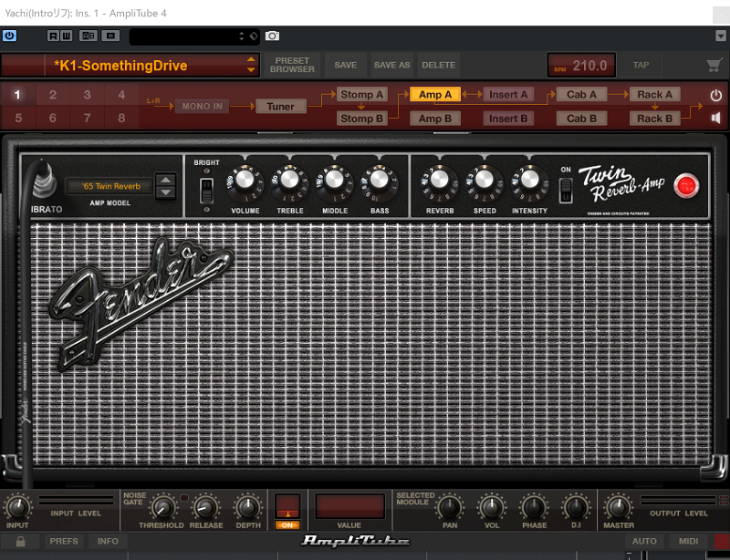The height and width of the screenshot is (560, 730).
Task: Click the MIDDLE knob
Action: click(x=334, y=181)
